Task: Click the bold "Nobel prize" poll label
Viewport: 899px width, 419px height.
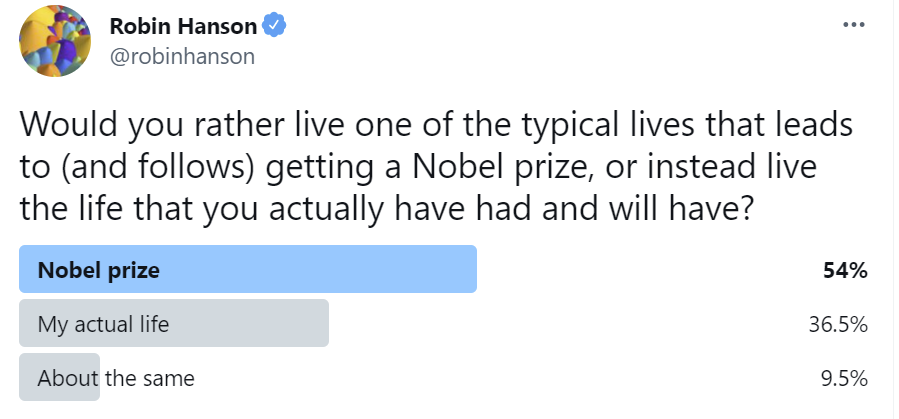Action: click(98, 270)
